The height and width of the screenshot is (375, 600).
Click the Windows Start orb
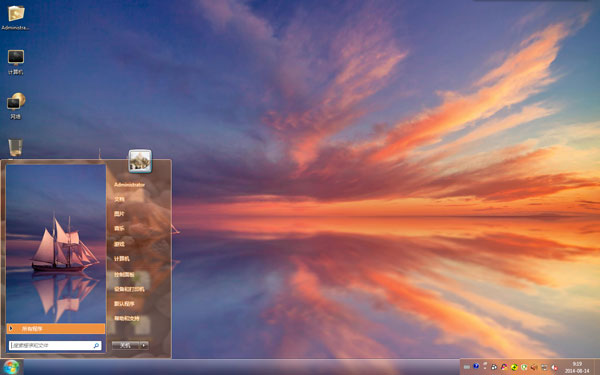[x=11, y=367]
